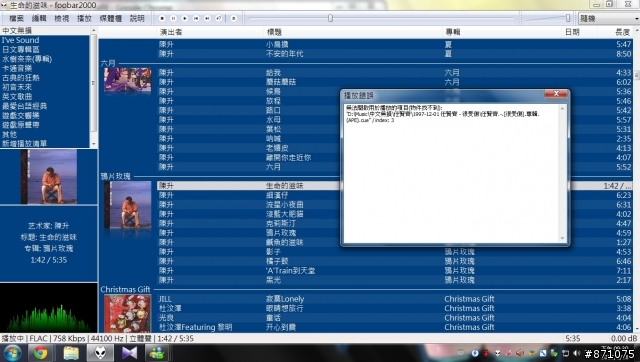
Task: Click the 六月 album cover thumbnail
Action: 128,80
